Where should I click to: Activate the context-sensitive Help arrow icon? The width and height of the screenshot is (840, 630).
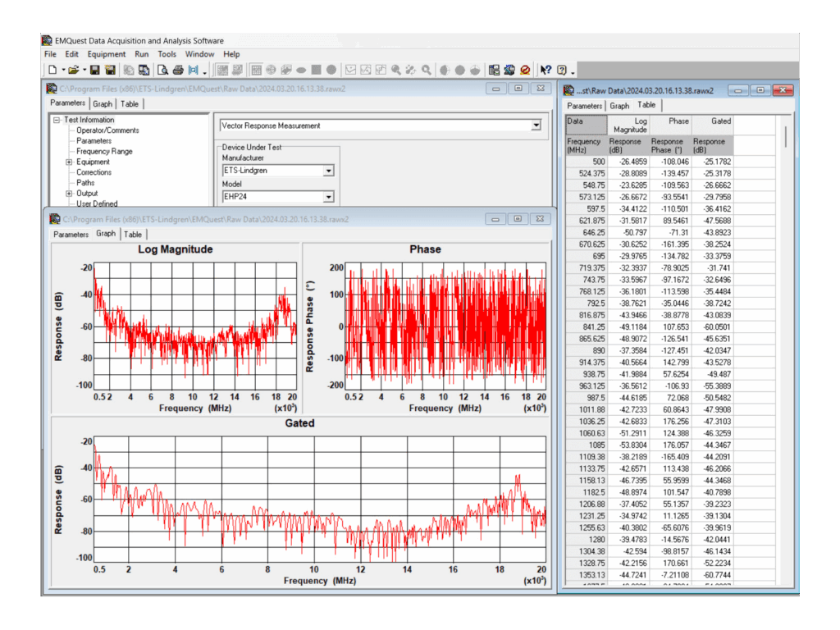[x=545, y=70]
